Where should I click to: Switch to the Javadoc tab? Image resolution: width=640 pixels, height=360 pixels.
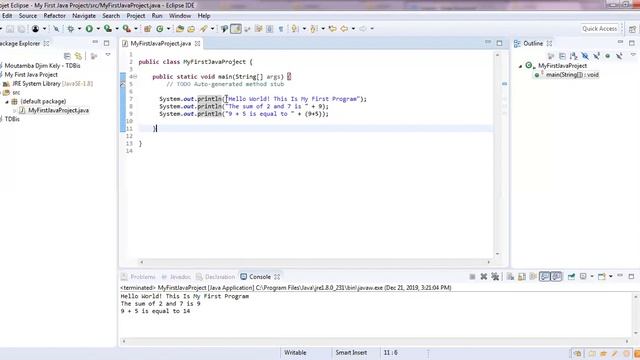[176, 277]
